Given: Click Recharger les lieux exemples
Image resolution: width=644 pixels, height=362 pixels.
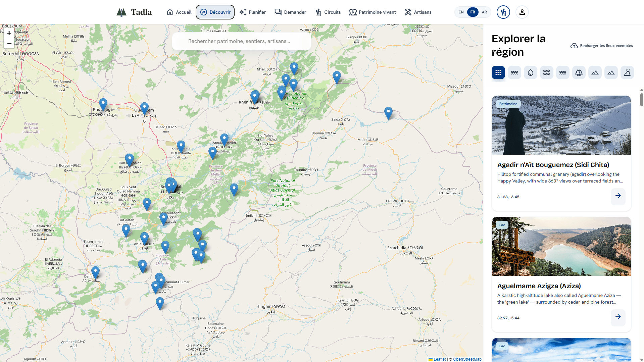Looking at the screenshot, I should pos(602,46).
